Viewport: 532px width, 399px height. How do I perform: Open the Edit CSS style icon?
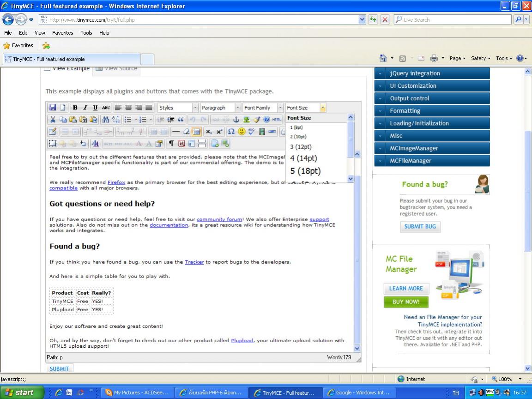point(95,144)
